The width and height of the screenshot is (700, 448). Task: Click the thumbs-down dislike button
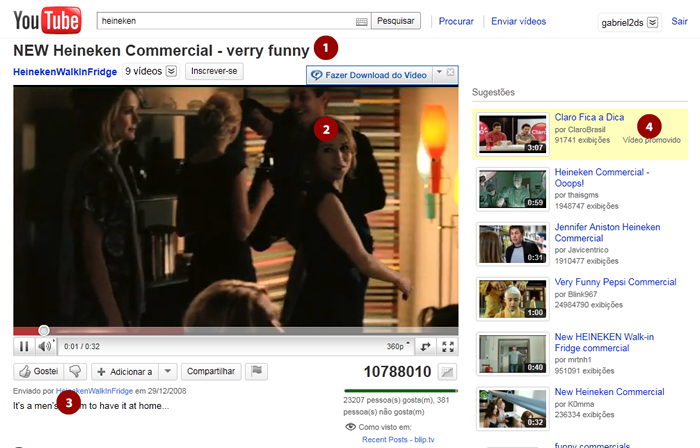pos(75,371)
